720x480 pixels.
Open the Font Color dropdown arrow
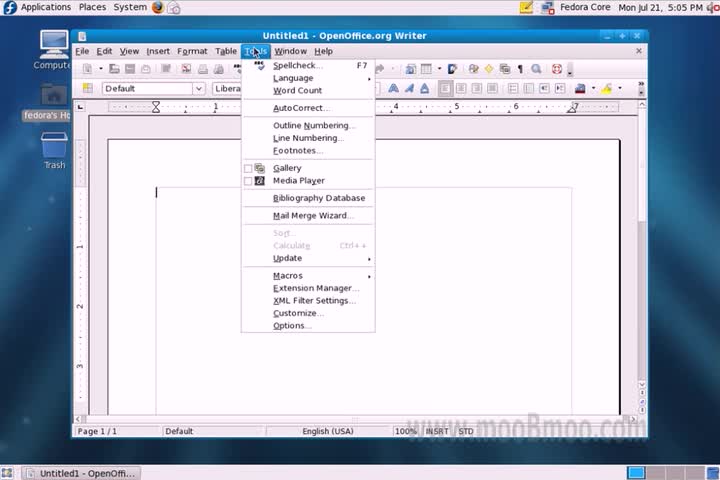tap(593, 88)
